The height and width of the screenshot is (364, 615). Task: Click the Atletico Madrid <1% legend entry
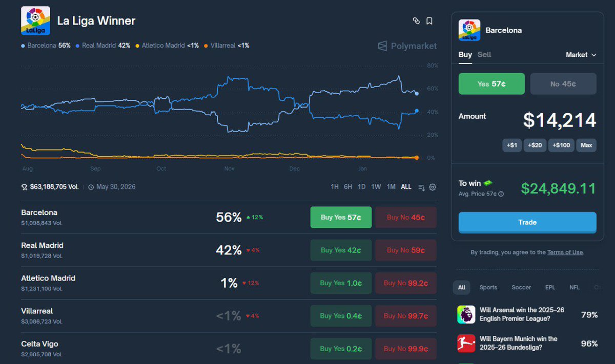(167, 46)
